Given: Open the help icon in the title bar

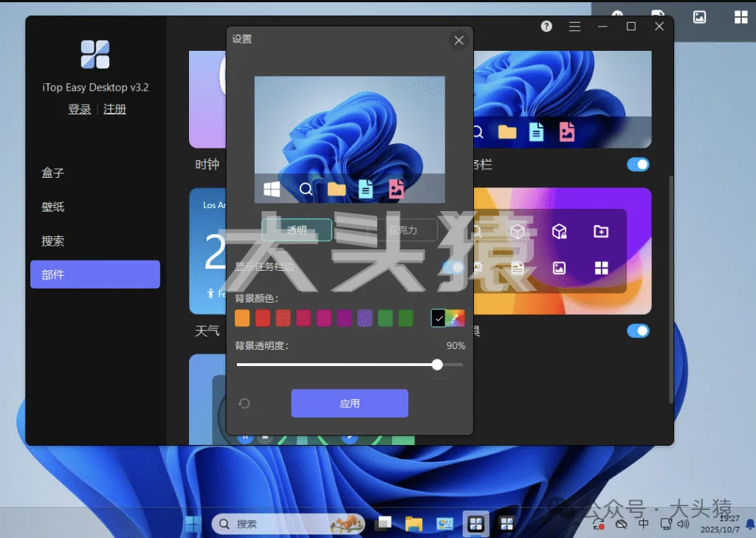Looking at the screenshot, I should click(x=546, y=26).
